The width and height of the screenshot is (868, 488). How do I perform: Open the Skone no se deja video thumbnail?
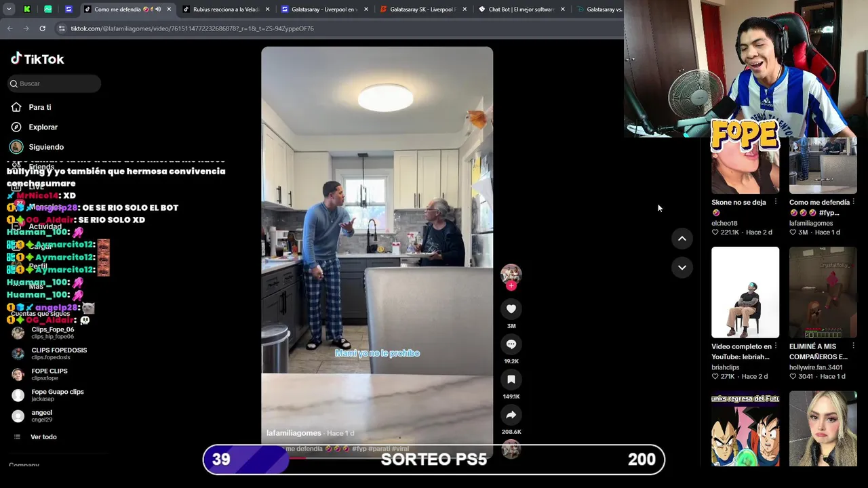[x=745, y=165]
